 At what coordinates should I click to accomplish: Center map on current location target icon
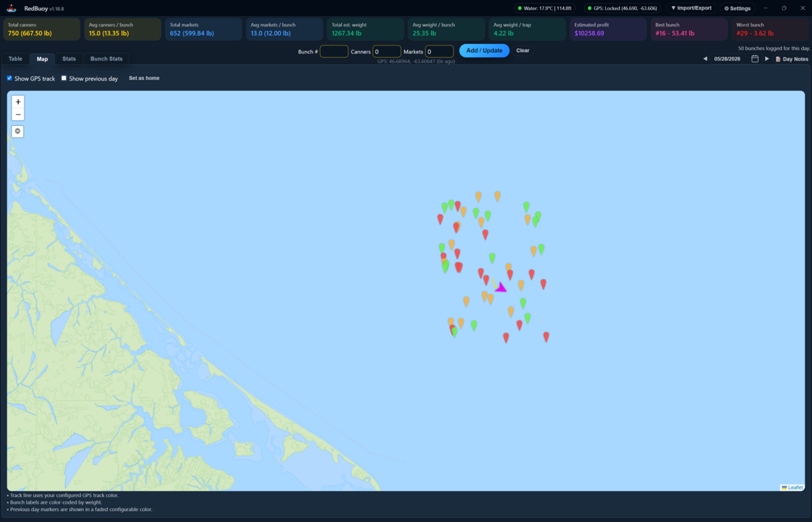[18, 131]
